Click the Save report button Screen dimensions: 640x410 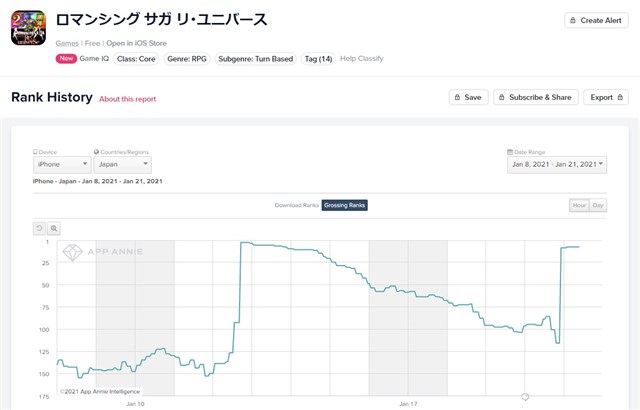pos(469,97)
